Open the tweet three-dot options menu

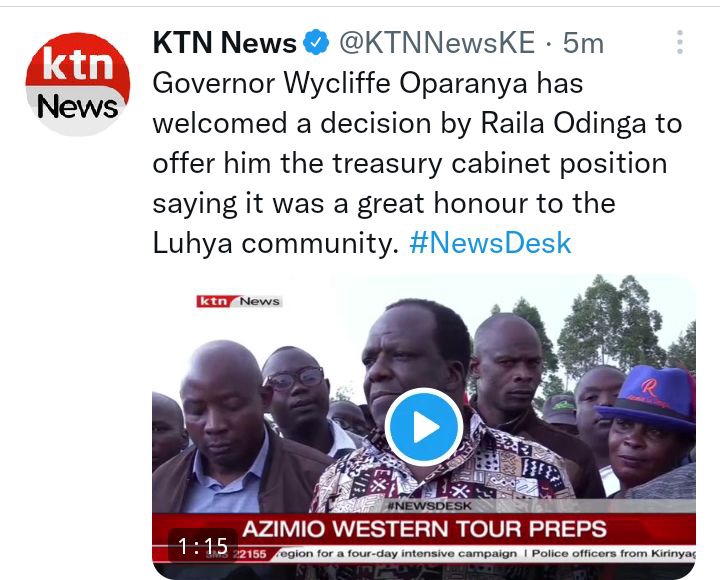coord(680,43)
